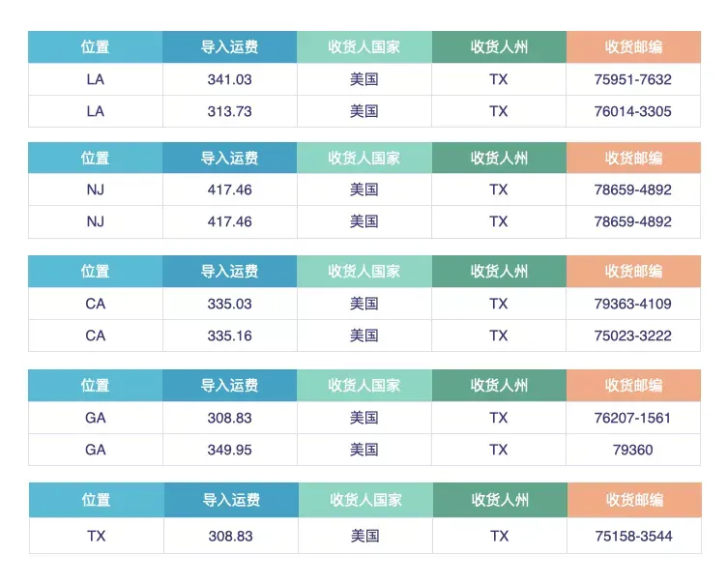Viewport: 728px width, 584px height.
Task: Select zip code 79363-4109
Action: [x=633, y=304]
